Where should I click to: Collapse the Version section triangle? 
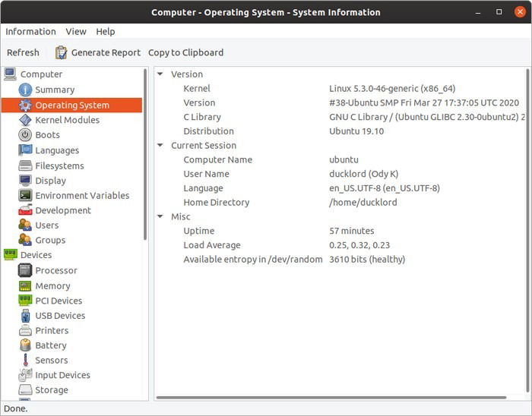click(160, 74)
